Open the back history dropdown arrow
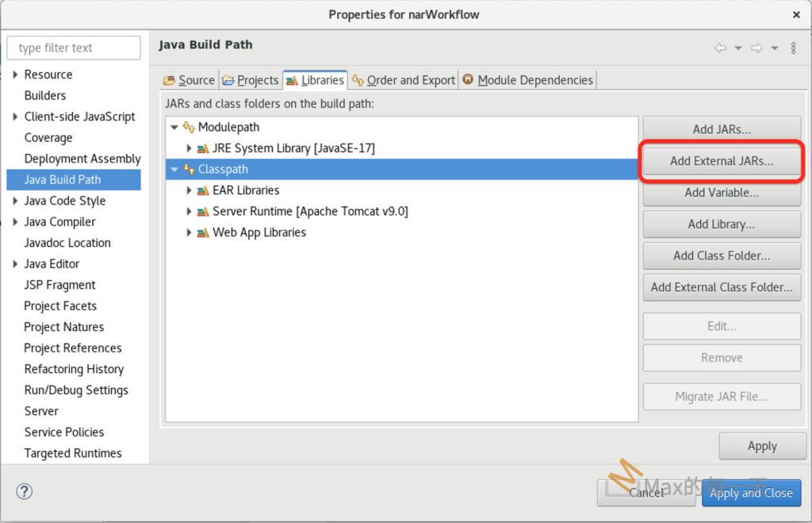 [737, 48]
